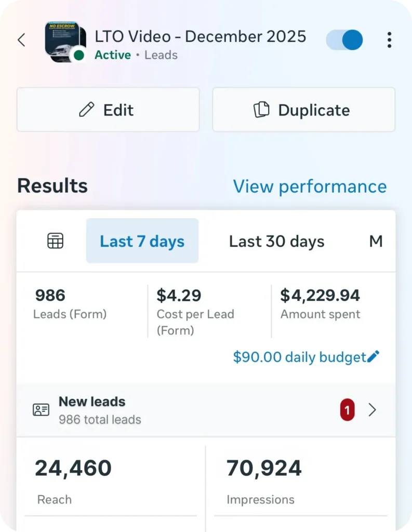Switch to the Last 30 days tab
This screenshot has height=532, width=412.
pyautogui.click(x=276, y=241)
